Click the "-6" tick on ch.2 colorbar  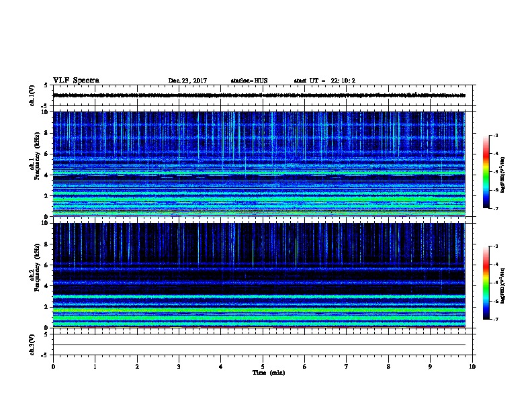click(x=496, y=301)
